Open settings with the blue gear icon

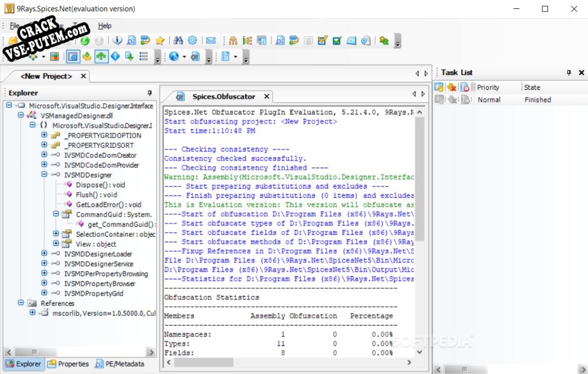point(192,41)
